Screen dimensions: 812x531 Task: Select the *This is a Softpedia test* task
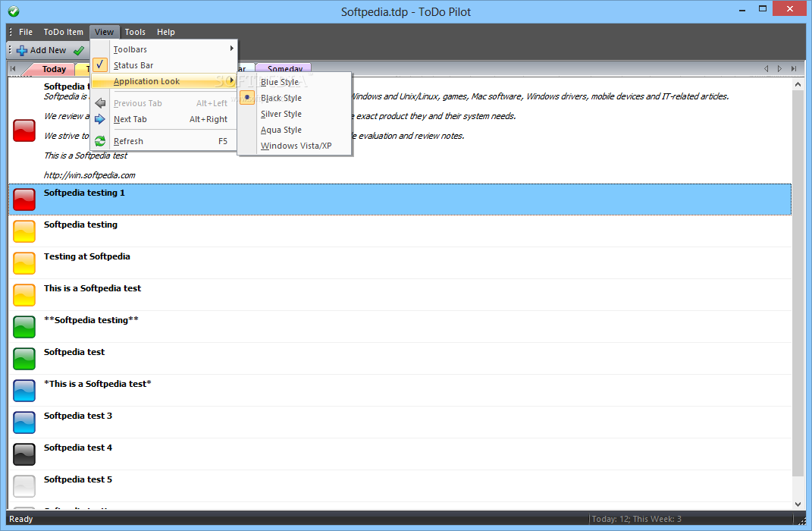point(400,391)
